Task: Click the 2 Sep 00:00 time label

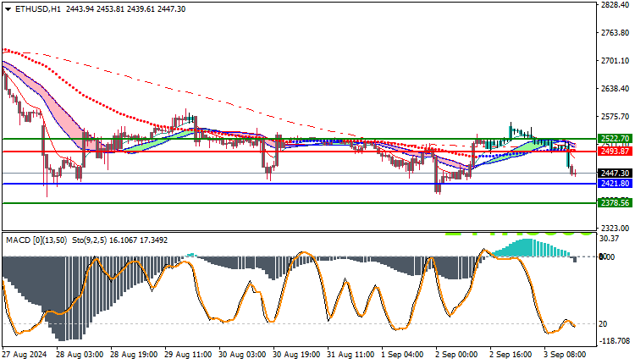Action: [x=456, y=355]
